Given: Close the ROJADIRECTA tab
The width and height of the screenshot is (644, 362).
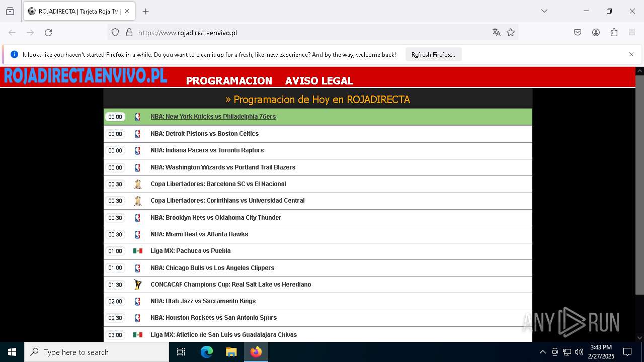Looking at the screenshot, I should [x=127, y=11].
